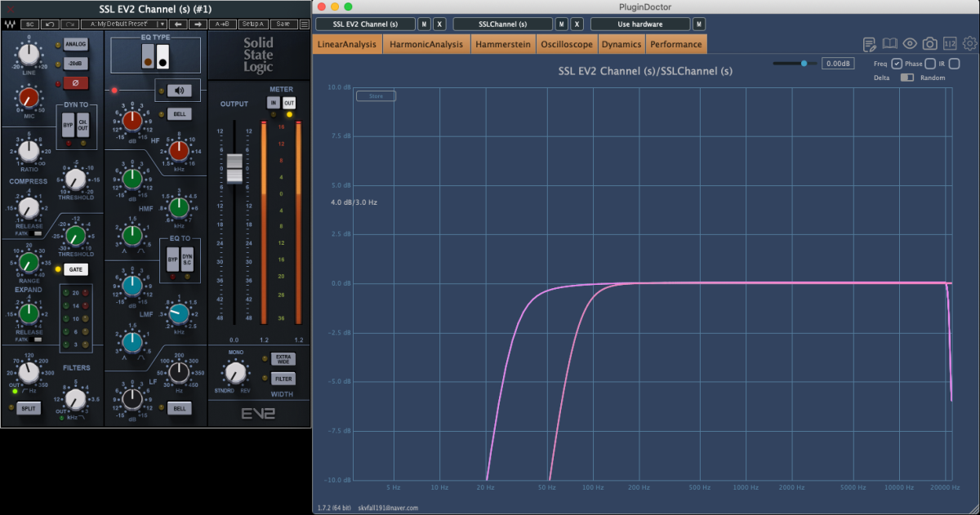Open the Performance tab
Image resolution: width=980 pixels, height=515 pixels.
pos(676,44)
